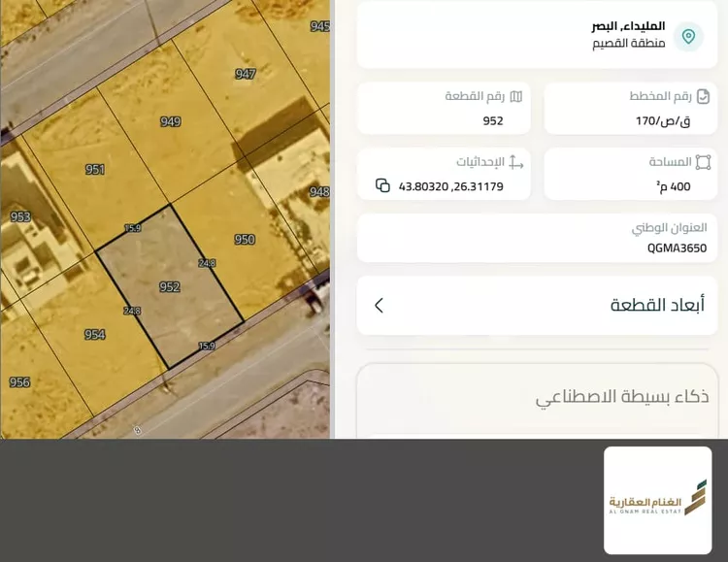
Task: Select parcel 948 on the map
Action: pyautogui.click(x=319, y=191)
